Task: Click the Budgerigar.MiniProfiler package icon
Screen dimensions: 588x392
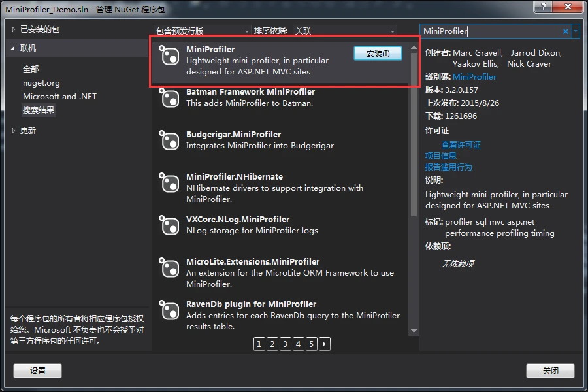Action: point(169,141)
